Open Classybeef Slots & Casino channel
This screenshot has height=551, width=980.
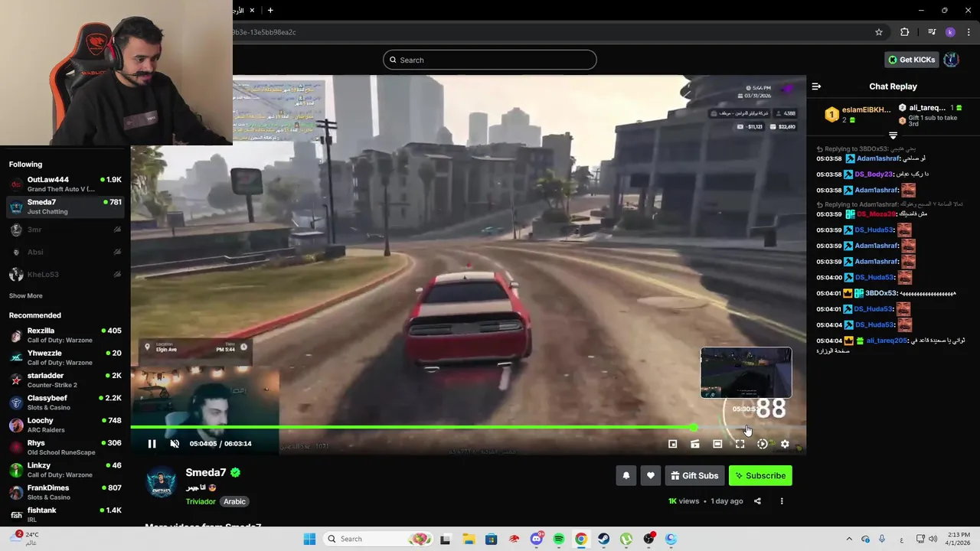coord(65,403)
